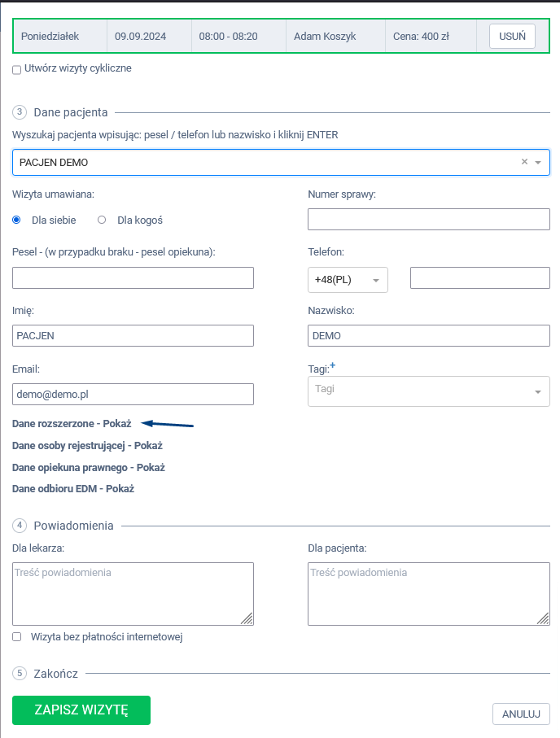
Task: Show Dane rozszerzone section
Action: (72, 424)
